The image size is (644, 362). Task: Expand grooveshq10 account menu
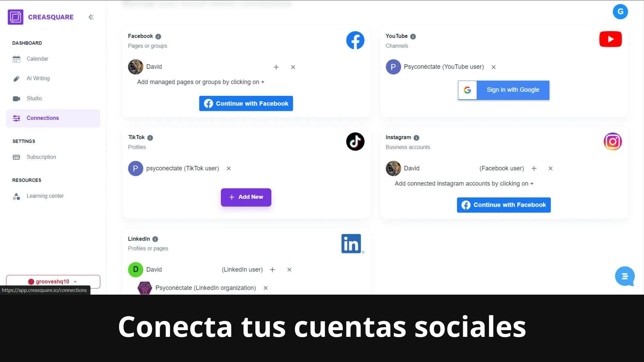53,282
